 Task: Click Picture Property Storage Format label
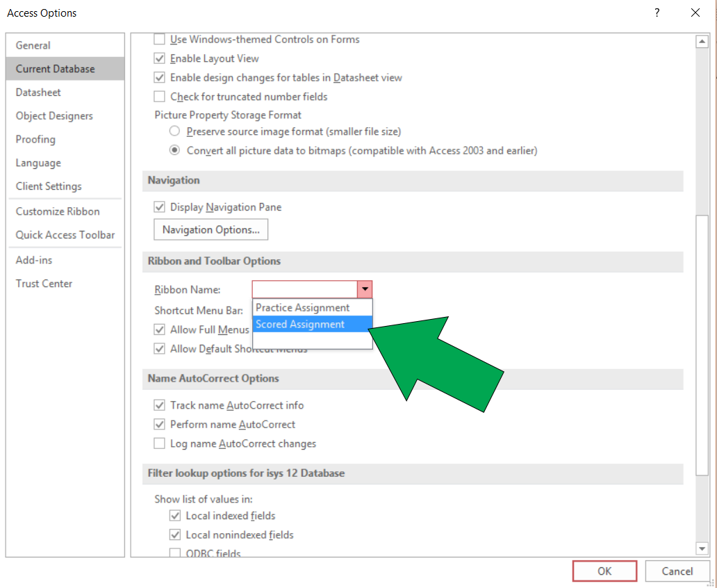pyautogui.click(x=228, y=115)
